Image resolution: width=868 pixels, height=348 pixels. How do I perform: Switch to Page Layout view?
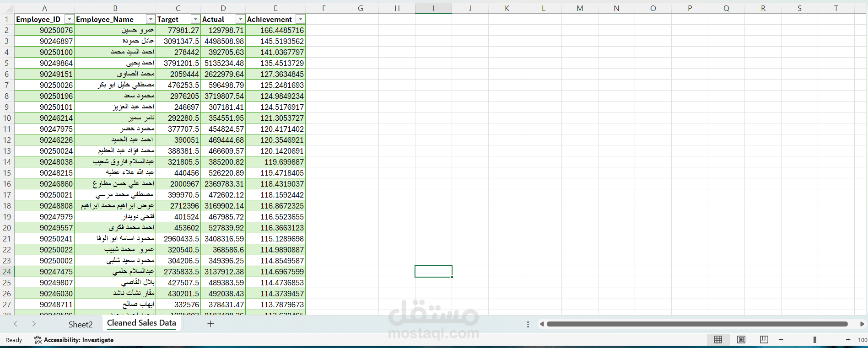tap(741, 339)
